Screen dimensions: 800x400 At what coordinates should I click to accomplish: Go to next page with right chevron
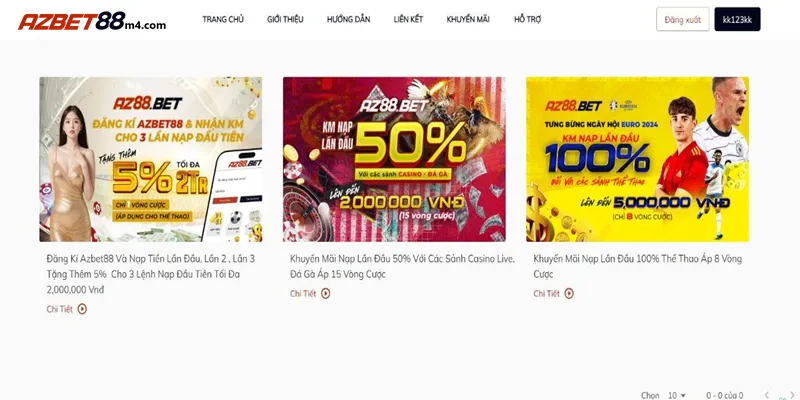click(x=792, y=395)
